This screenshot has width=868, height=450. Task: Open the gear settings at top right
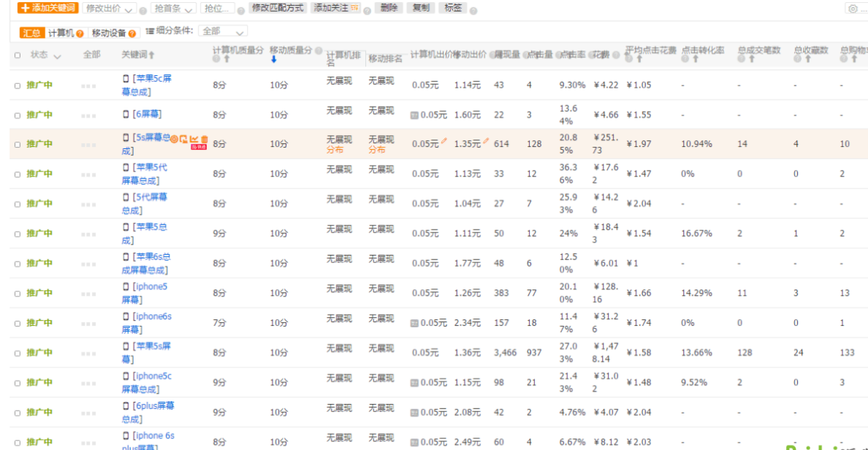pyautogui.click(x=853, y=9)
